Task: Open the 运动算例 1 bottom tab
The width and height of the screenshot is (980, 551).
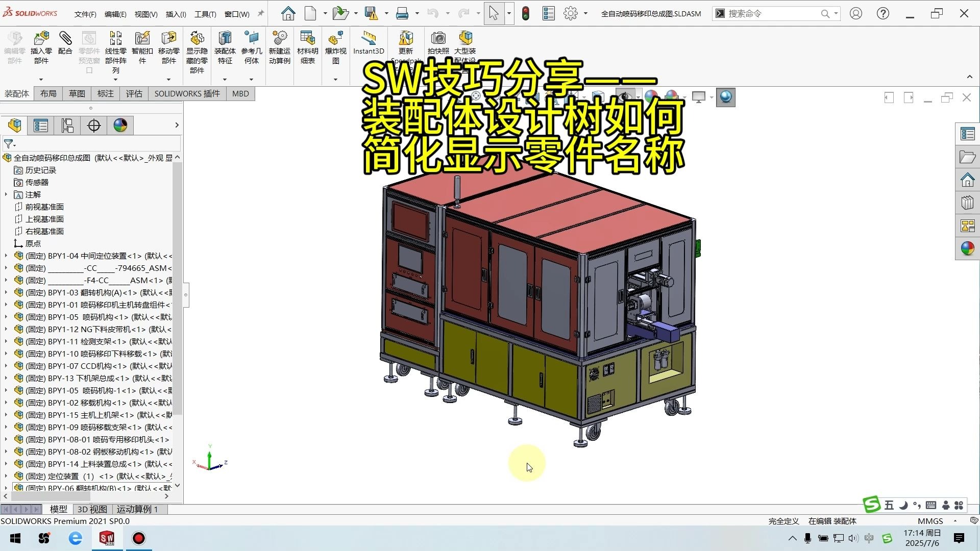Action: (137, 509)
